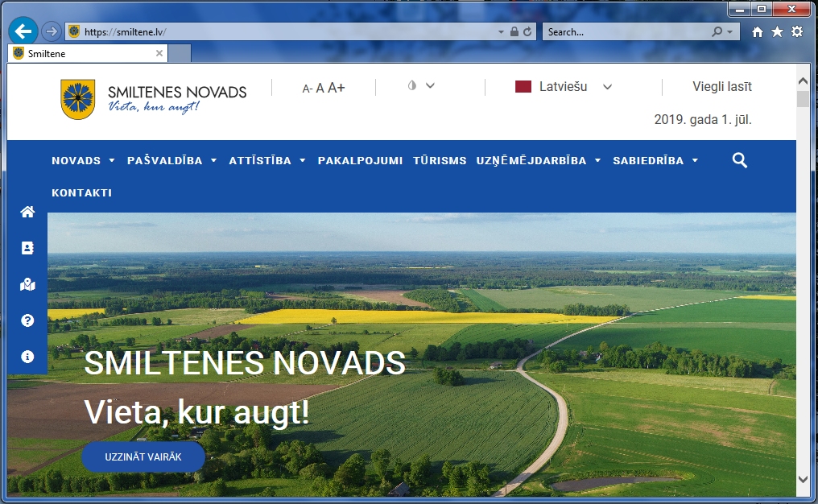Add page to favorites with the star icon
The width and height of the screenshot is (818, 504).
776,31
